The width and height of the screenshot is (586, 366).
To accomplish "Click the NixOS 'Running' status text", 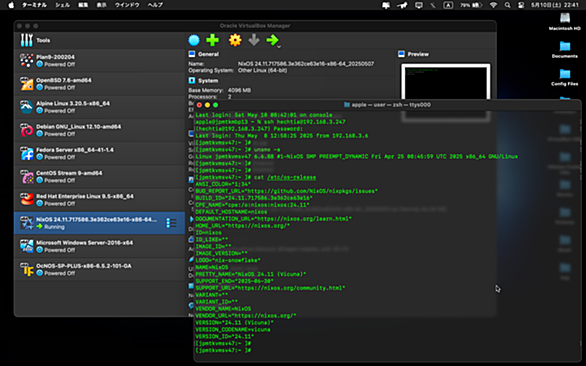I will pos(54,227).
